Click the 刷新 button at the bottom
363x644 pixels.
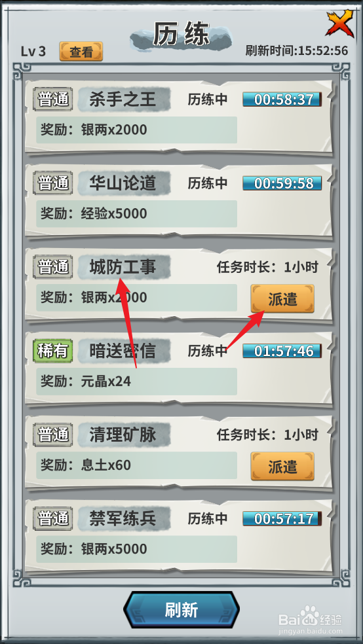pos(181,610)
